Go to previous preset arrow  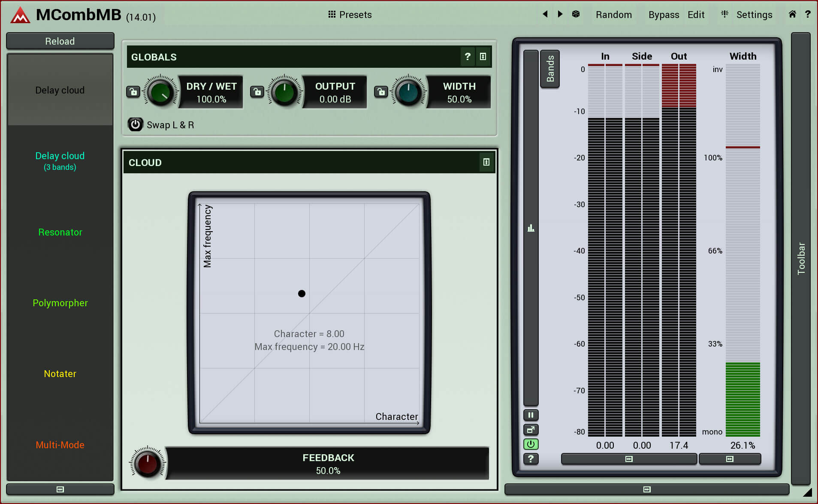545,14
